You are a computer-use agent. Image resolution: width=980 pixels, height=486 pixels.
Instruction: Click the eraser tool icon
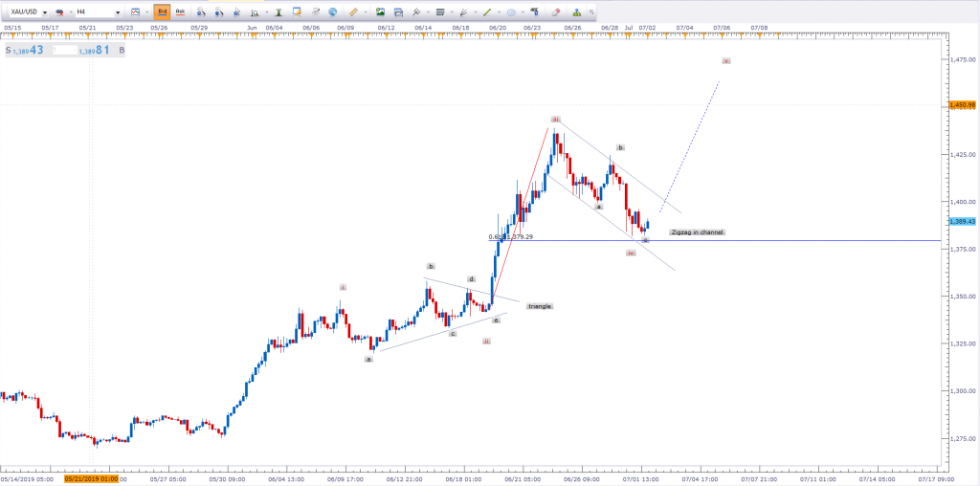(x=556, y=12)
